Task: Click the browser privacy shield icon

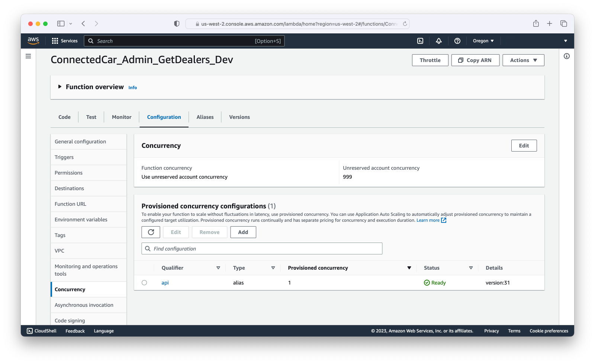Action: coord(177,24)
